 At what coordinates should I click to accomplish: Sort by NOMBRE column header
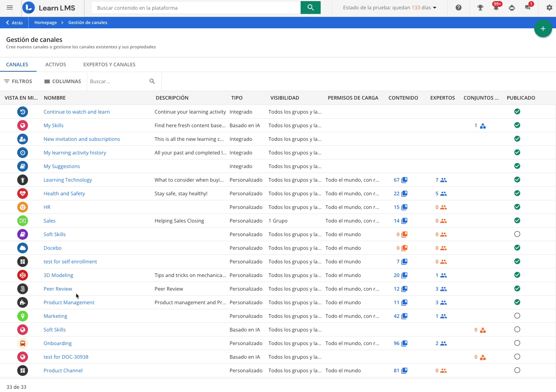pos(55,98)
